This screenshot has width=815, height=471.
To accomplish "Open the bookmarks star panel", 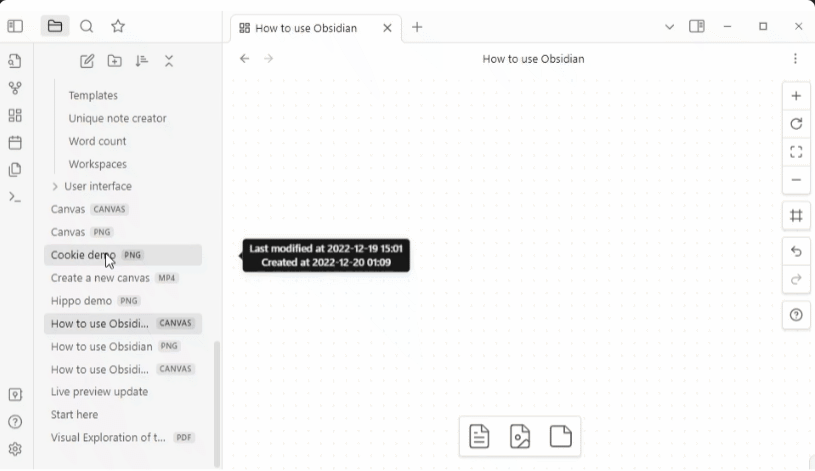I will (118, 27).
